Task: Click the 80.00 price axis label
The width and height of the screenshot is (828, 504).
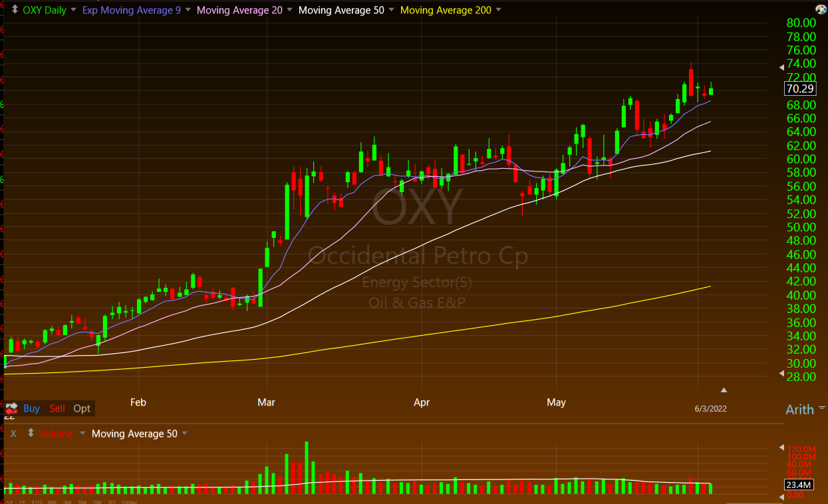Action: pos(801,23)
